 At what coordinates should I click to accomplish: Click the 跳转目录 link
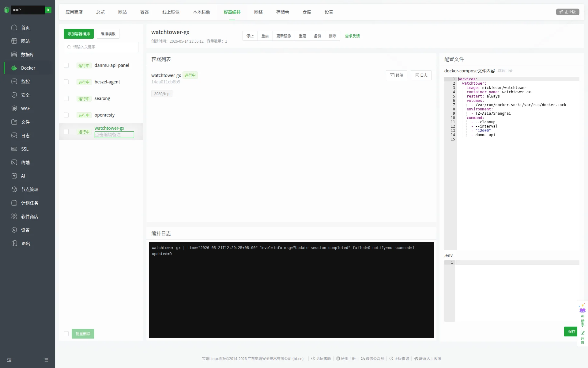click(505, 71)
